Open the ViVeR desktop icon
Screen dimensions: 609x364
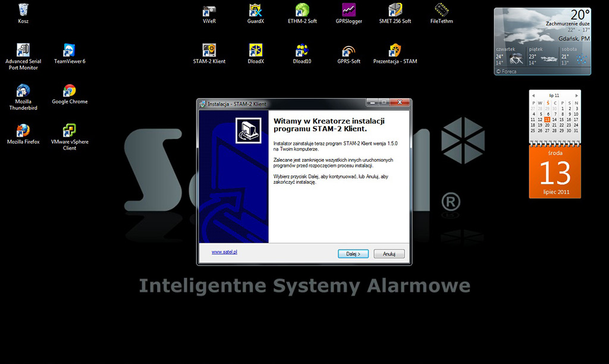coord(209,11)
